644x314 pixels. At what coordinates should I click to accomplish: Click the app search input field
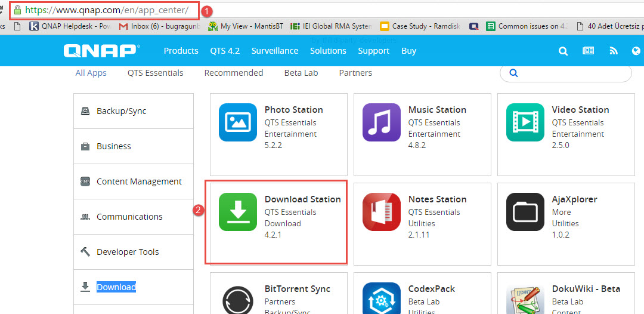pyautogui.click(x=565, y=73)
